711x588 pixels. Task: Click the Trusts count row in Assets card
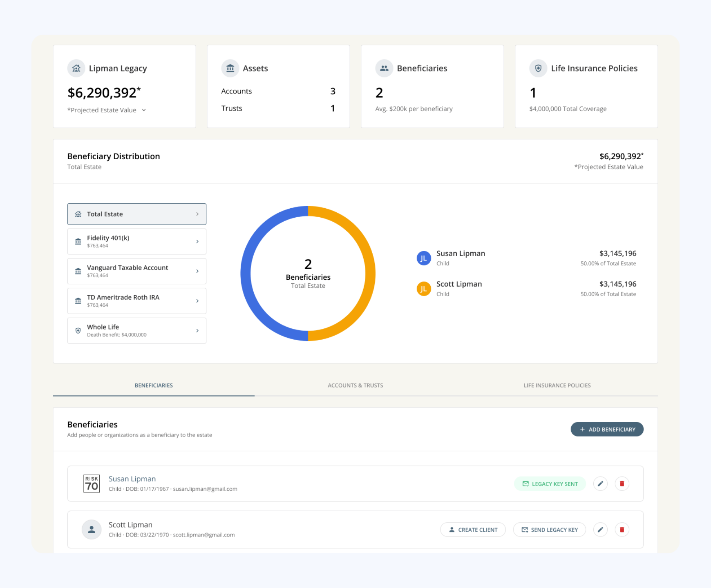[278, 109]
